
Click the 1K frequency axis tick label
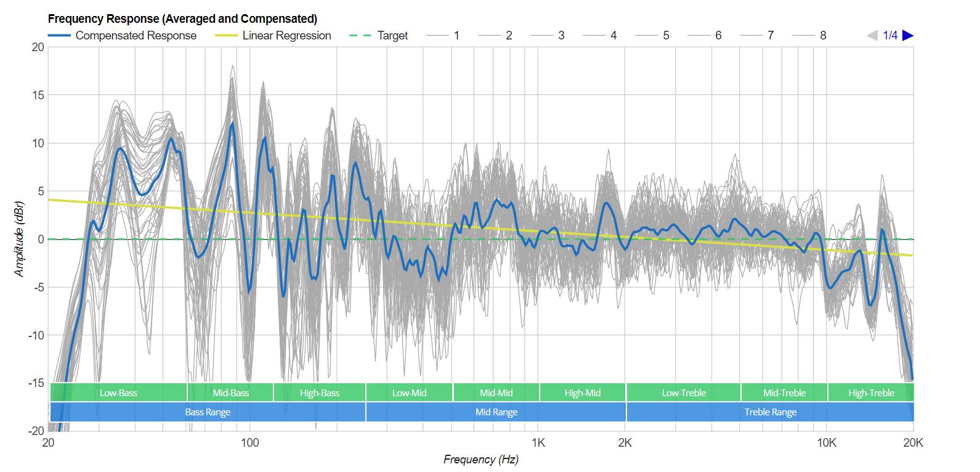click(x=538, y=443)
